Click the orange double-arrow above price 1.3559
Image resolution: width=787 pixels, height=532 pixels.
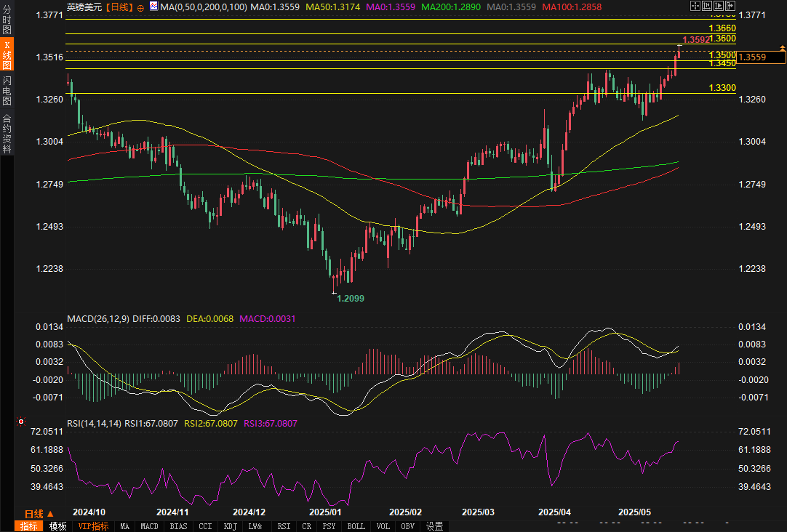point(782,48)
